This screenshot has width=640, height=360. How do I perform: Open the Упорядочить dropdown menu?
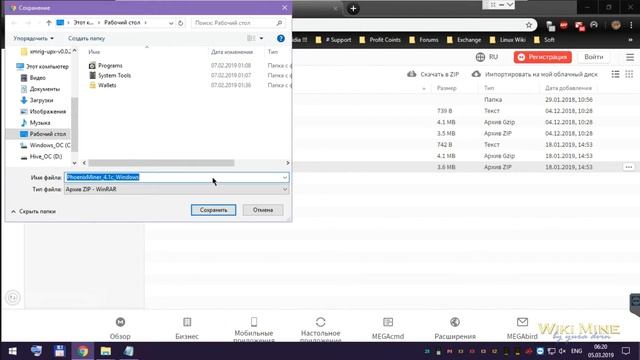[x=33, y=38]
